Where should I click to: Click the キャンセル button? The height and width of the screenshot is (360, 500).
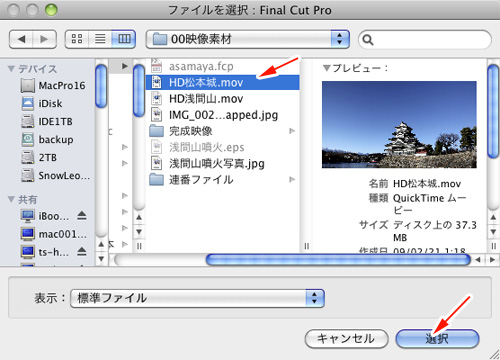pyautogui.click(x=346, y=339)
